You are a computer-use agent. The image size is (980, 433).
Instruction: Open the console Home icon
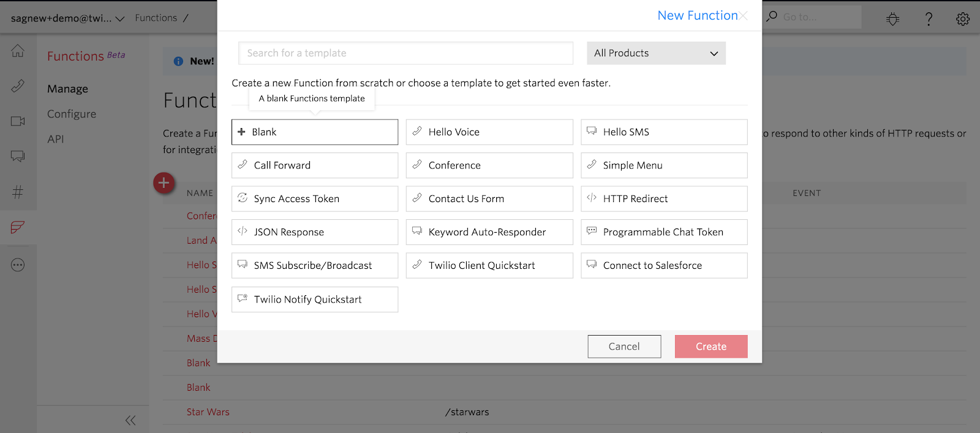18,51
